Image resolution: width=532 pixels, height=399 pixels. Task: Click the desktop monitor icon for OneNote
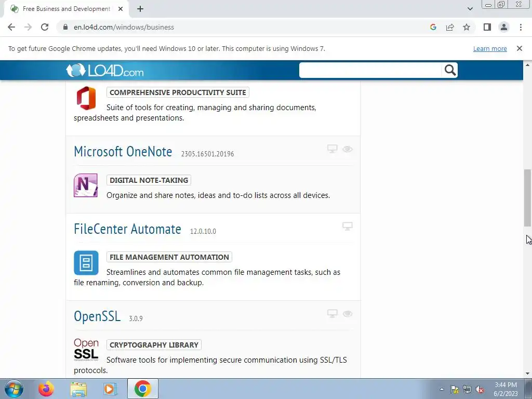pos(332,149)
